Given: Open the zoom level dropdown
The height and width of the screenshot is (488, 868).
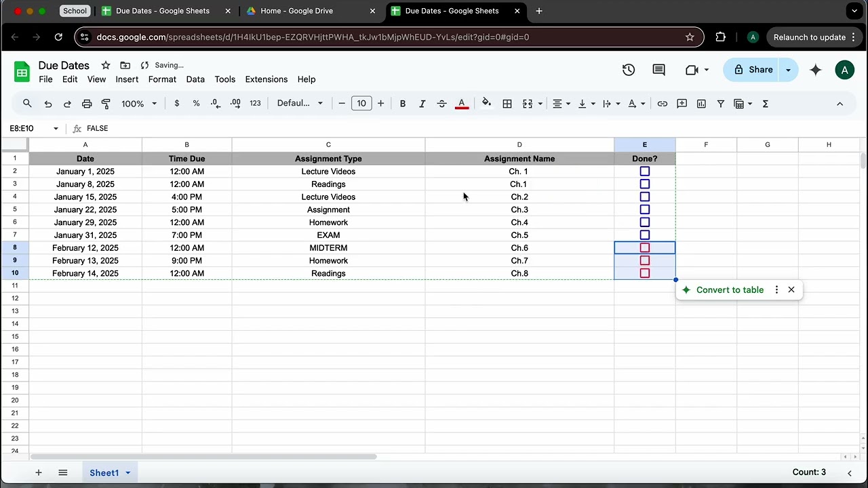Looking at the screenshot, I should 139,104.
